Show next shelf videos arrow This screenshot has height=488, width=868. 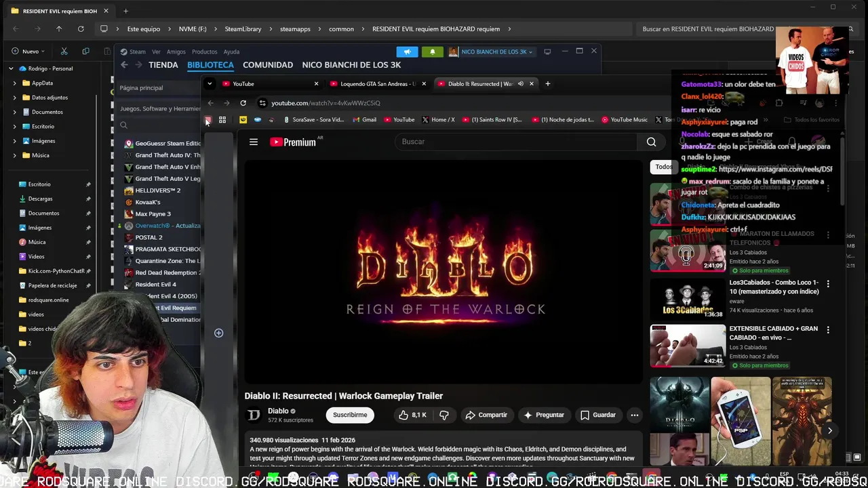pyautogui.click(x=829, y=430)
